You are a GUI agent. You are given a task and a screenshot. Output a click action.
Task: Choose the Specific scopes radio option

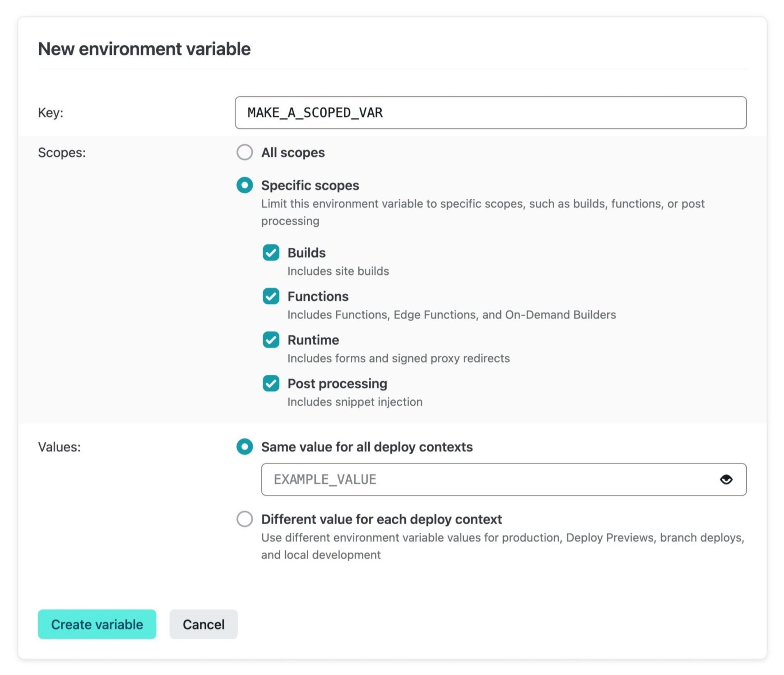pyautogui.click(x=245, y=185)
